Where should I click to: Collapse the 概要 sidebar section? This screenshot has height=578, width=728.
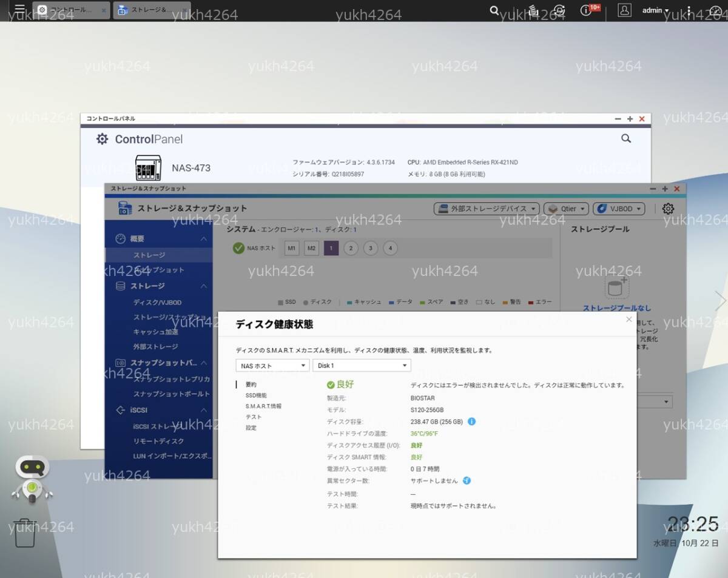(204, 239)
